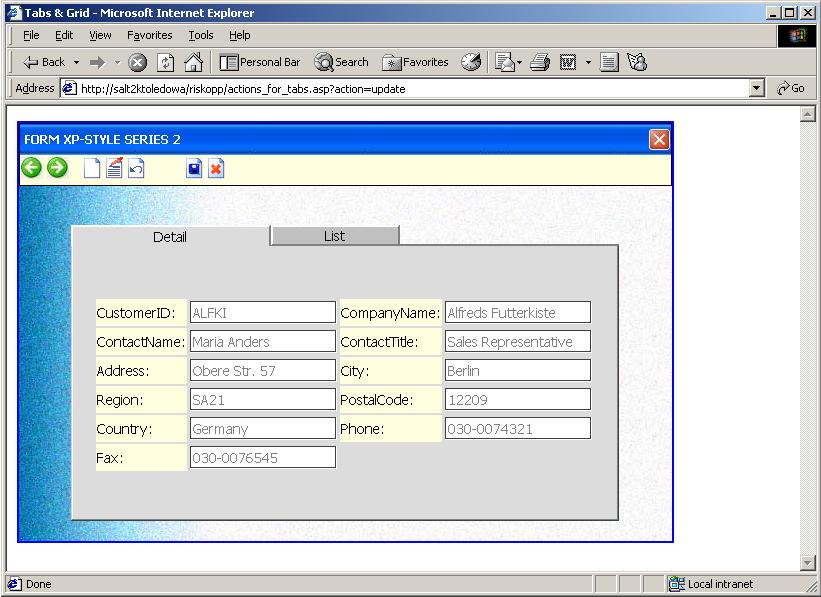Open the Tools menu

201,35
